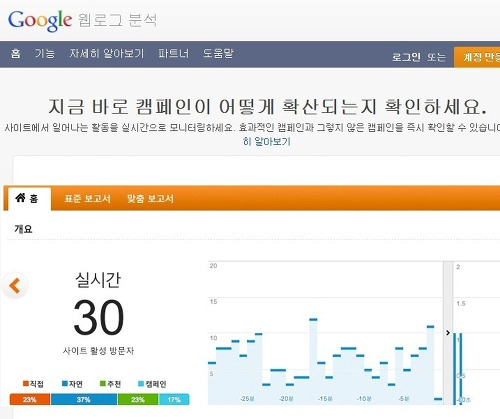500x419 pixels.
Task: Click the orange previous-slide arrow
Action: click(x=15, y=286)
